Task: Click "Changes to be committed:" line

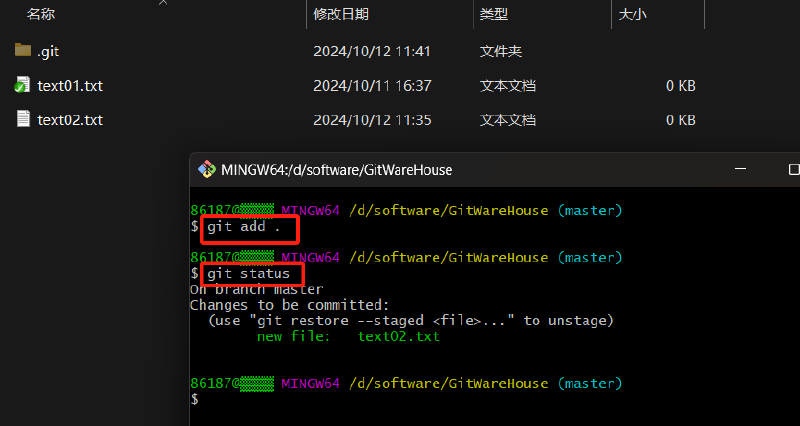Action: [289, 305]
